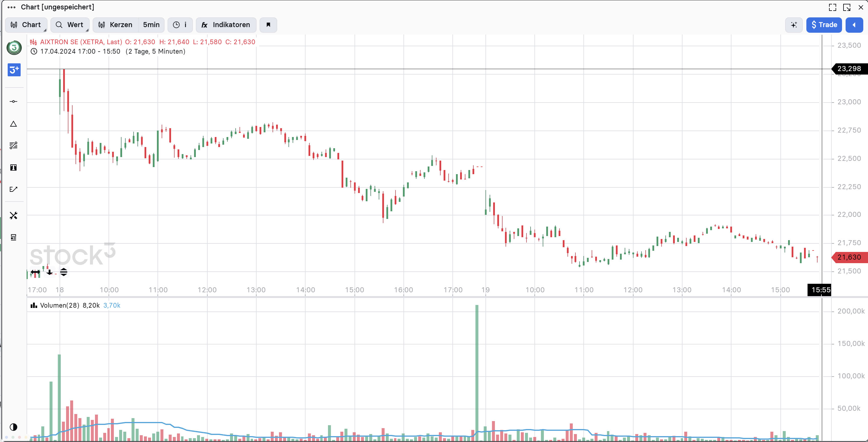Change the 5min interval setting
Screen dimensions: 868x442
(x=151, y=25)
